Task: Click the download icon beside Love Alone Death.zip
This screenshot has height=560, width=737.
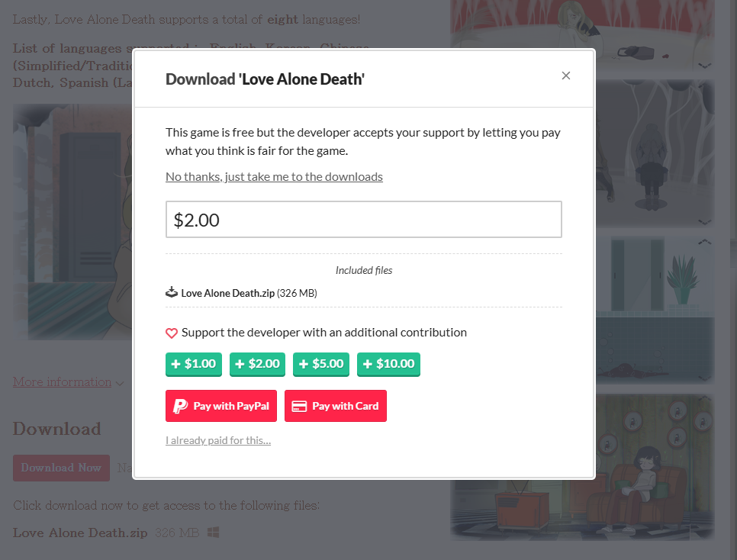Action: tap(172, 292)
